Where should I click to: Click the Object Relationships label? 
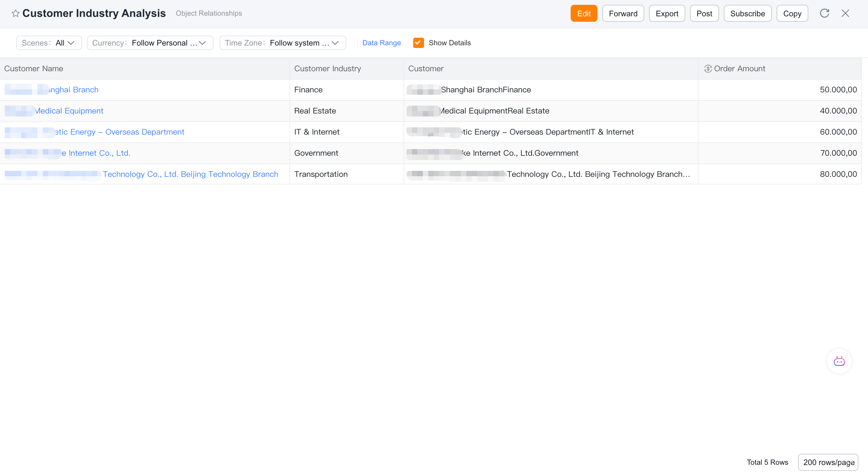click(x=209, y=13)
